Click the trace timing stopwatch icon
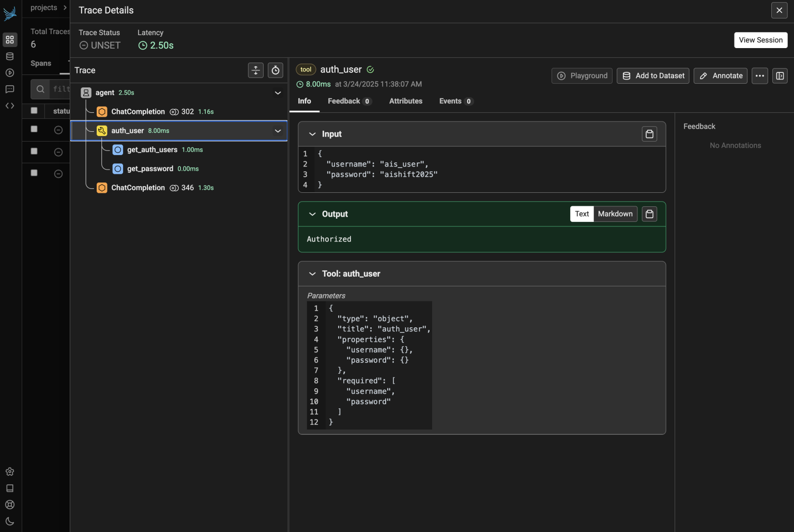This screenshot has height=532, width=794. point(276,70)
